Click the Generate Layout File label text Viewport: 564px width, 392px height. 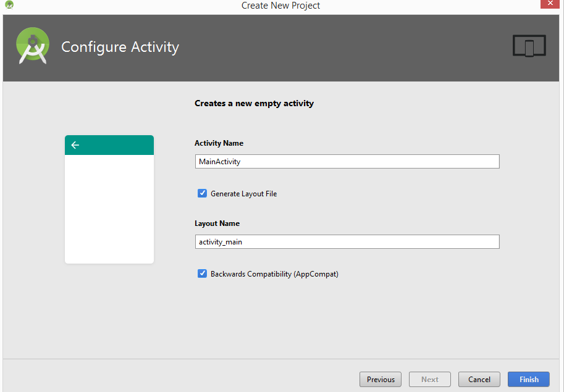tap(243, 194)
